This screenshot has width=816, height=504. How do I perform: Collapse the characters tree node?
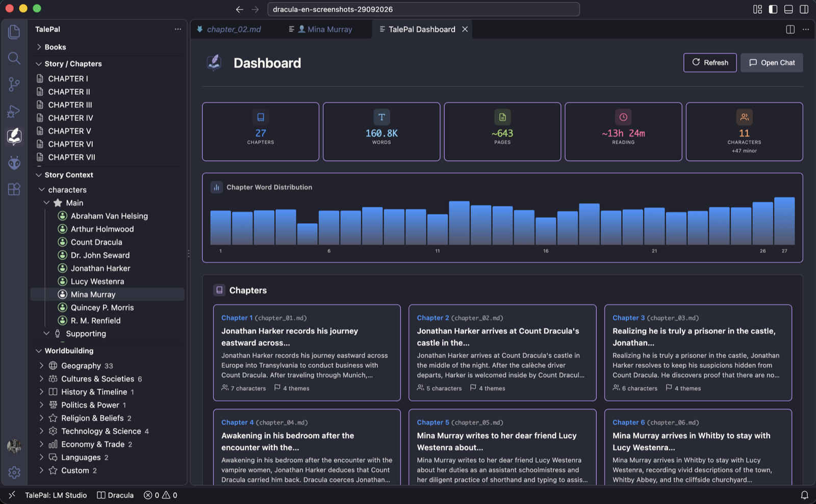coord(42,190)
